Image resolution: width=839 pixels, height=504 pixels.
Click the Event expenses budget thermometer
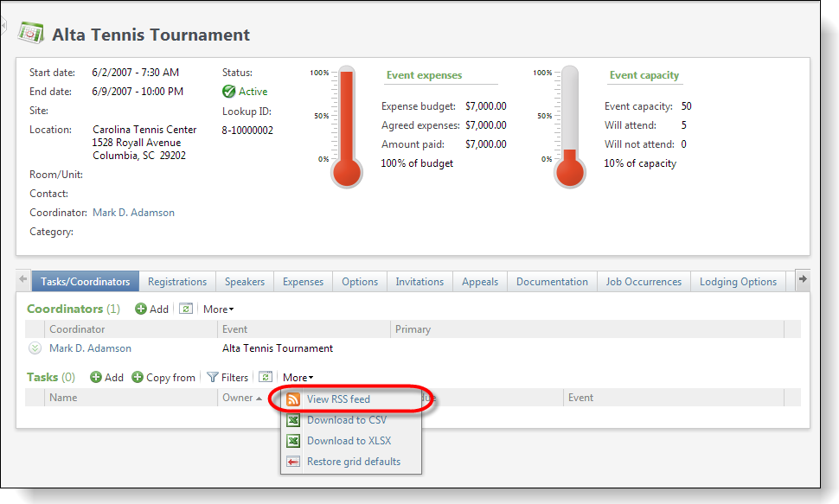(345, 121)
